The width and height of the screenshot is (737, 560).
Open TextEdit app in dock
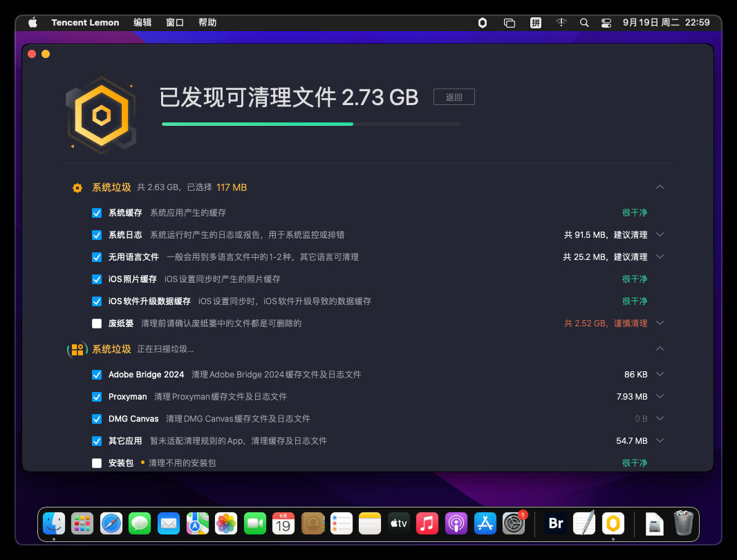584,523
